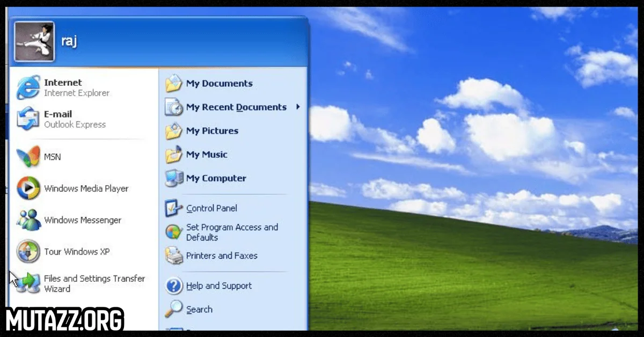Open Help and Support
This screenshot has height=337, width=644.
pos(219,285)
